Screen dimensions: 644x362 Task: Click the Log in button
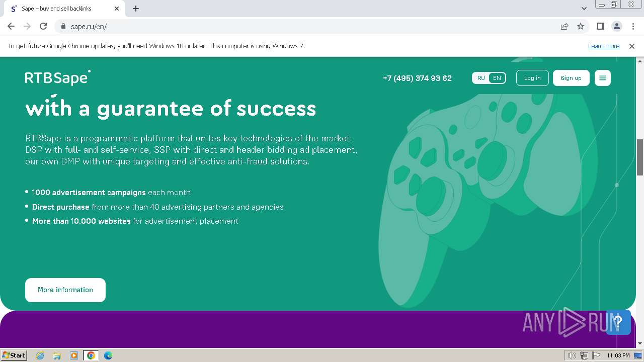(532, 78)
